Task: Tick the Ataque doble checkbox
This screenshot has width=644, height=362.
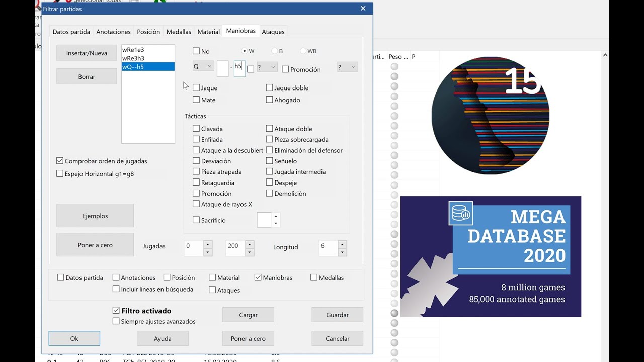Action: click(270, 129)
